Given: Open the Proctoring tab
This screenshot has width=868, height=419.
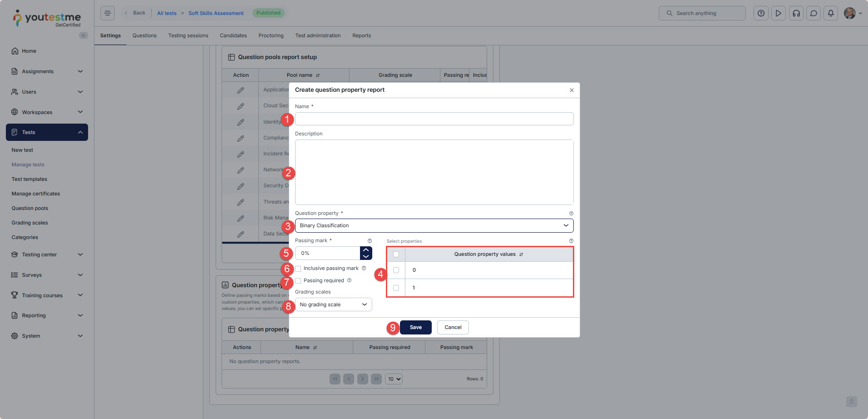Looking at the screenshot, I should click(x=271, y=35).
